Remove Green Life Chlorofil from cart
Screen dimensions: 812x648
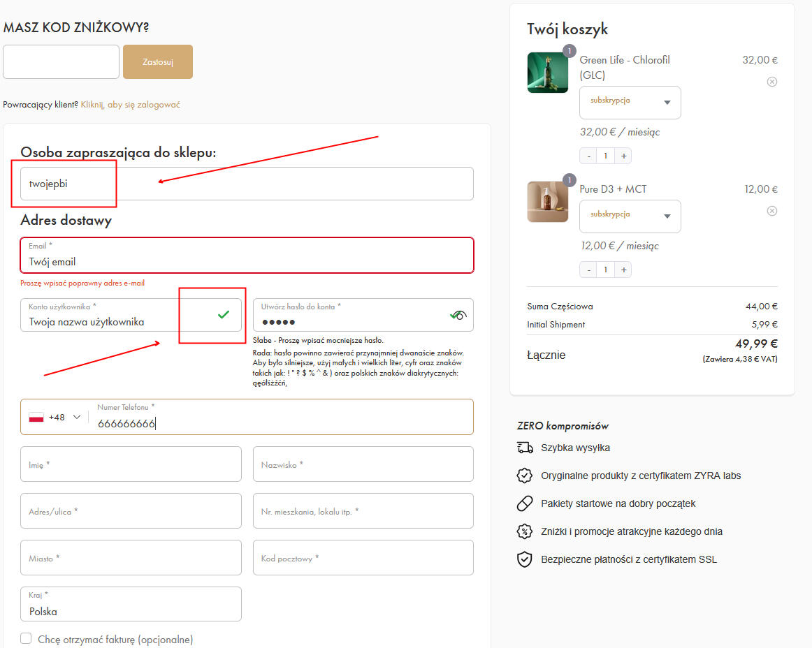(x=771, y=82)
